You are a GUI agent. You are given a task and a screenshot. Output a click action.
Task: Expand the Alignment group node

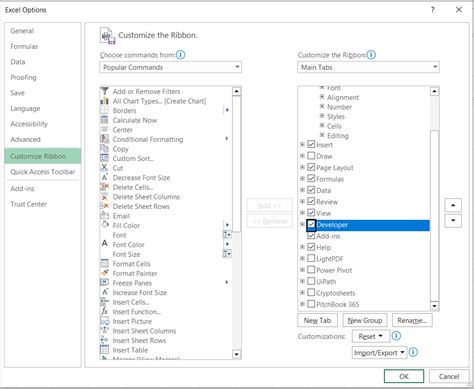click(x=322, y=97)
